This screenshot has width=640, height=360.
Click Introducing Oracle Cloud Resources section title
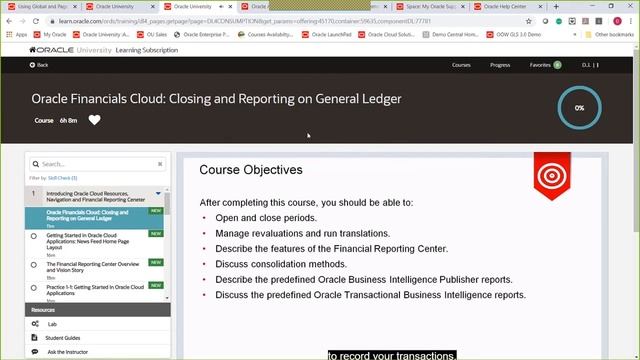coord(96,196)
